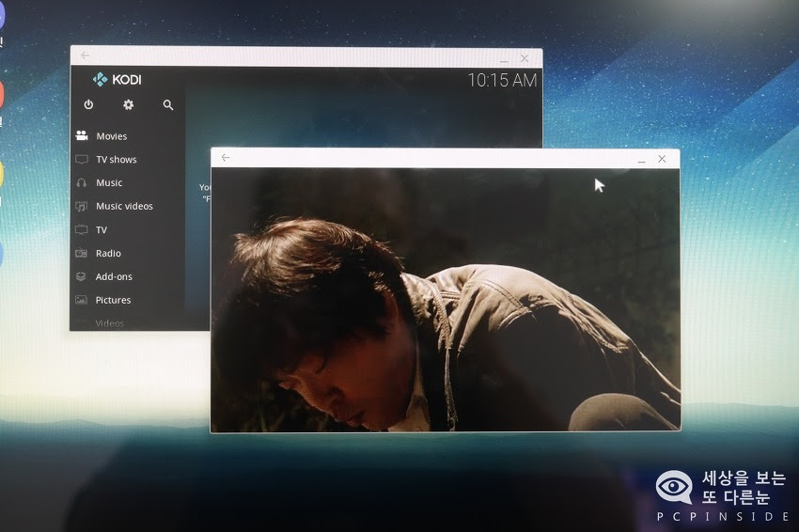Click the Kodi logo
This screenshot has height=532, width=799.
click(117, 80)
